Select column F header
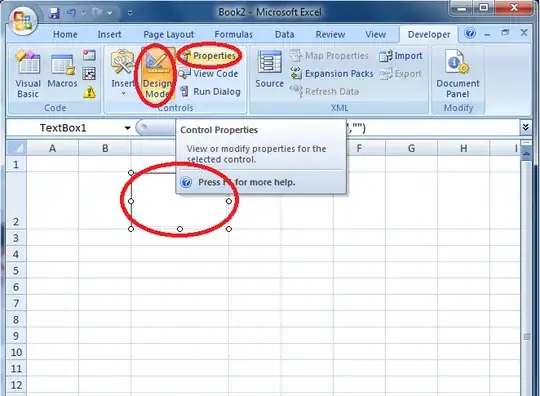This screenshot has width=540, height=396. point(359,148)
